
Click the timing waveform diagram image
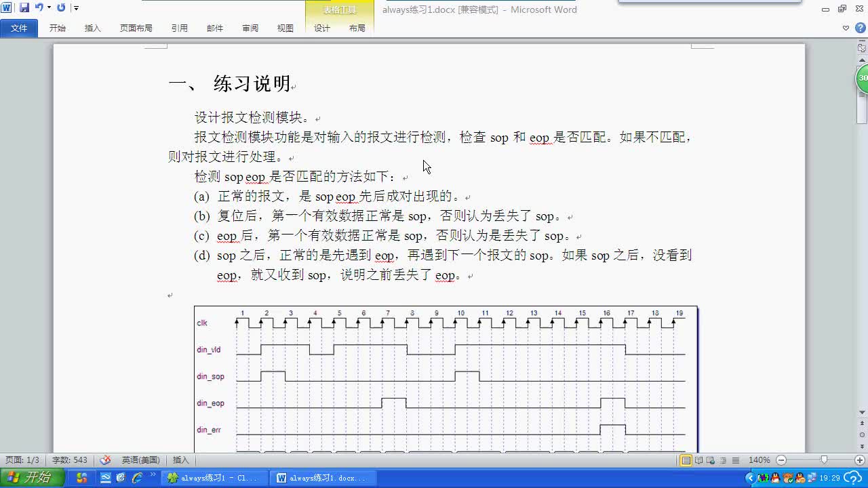[446, 380]
